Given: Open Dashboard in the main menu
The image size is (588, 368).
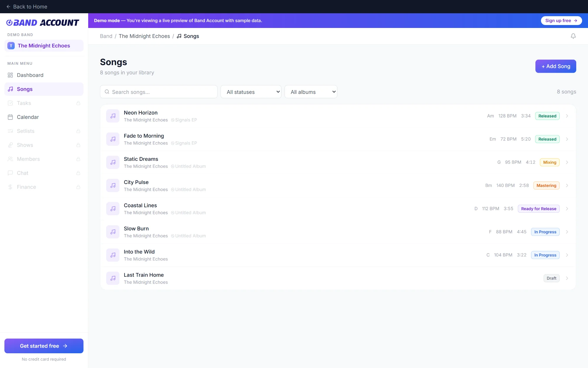Looking at the screenshot, I should tap(44, 75).
